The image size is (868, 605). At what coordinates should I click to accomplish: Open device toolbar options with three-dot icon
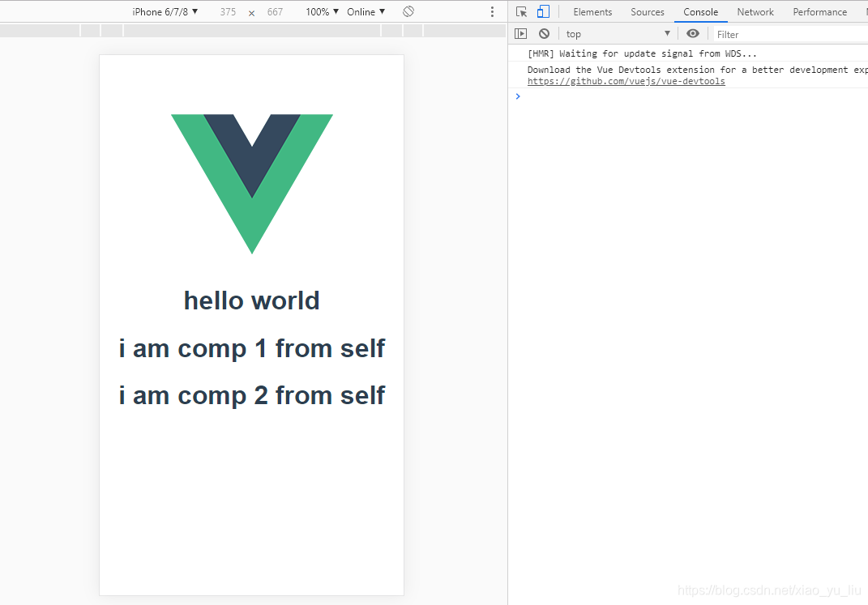pyautogui.click(x=492, y=11)
